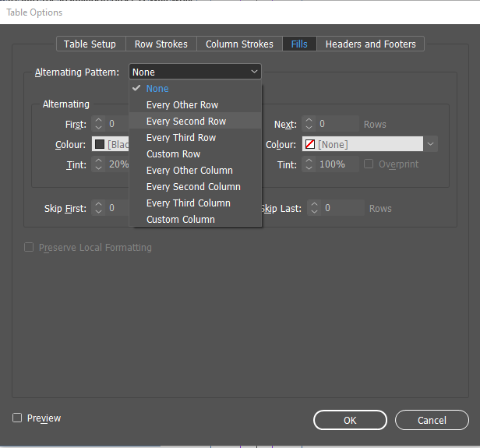This screenshot has width=480, height=448.
Task: Click the First rows value field
Action: (x=118, y=124)
